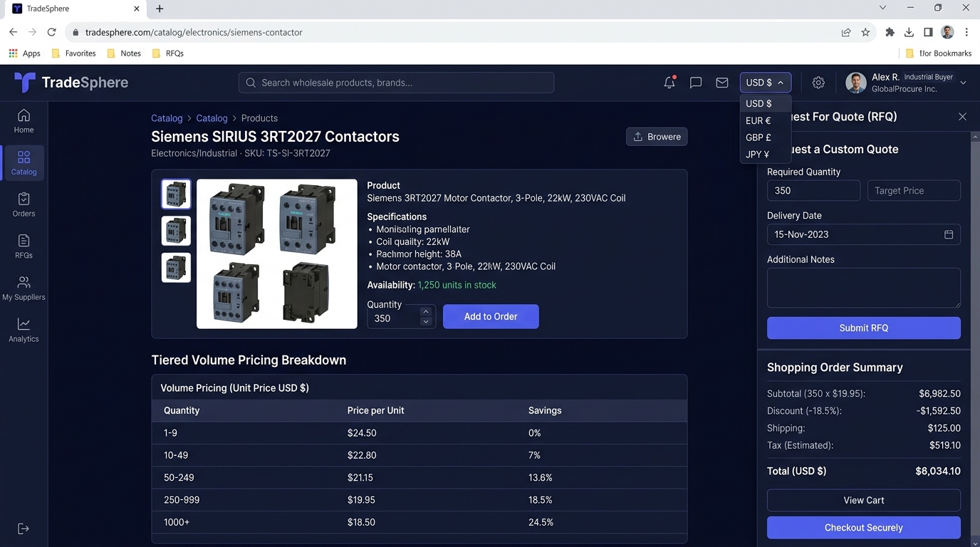Click the 24.5% savings value
Viewport: 980px width, 547px height.
[541, 522]
